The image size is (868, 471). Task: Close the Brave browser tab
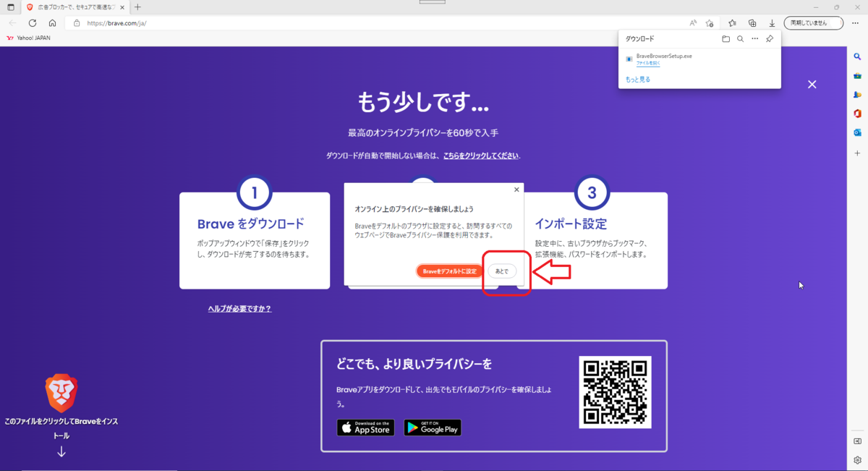(122, 7)
